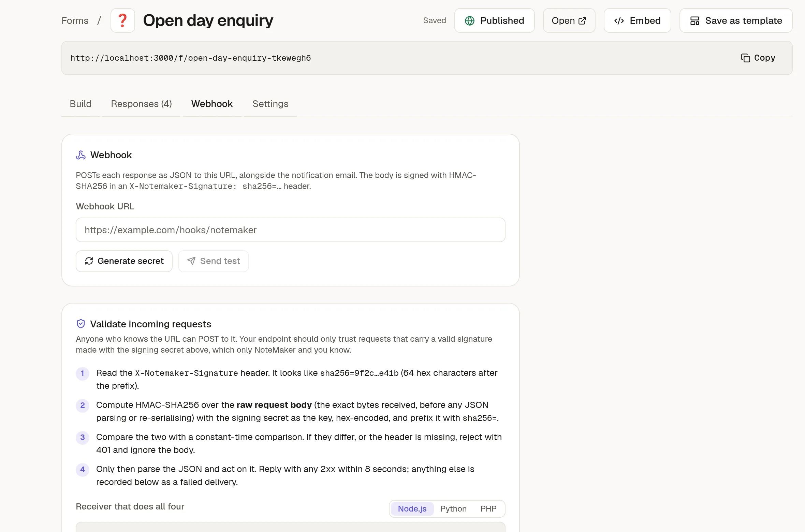The width and height of the screenshot is (805, 532).
Task: Click the 'Receiver that does all four' label
Action: pyautogui.click(x=130, y=506)
